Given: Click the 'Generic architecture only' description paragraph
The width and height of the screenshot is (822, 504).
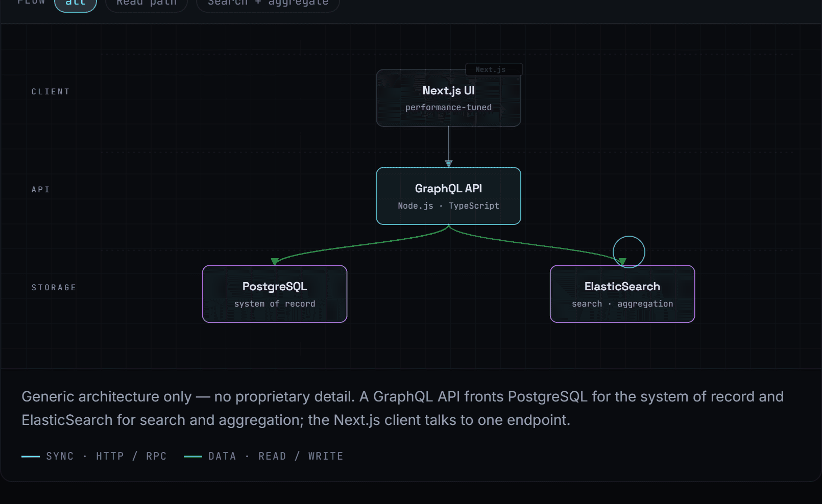Looking at the screenshot, I should (x=403, y=408).
